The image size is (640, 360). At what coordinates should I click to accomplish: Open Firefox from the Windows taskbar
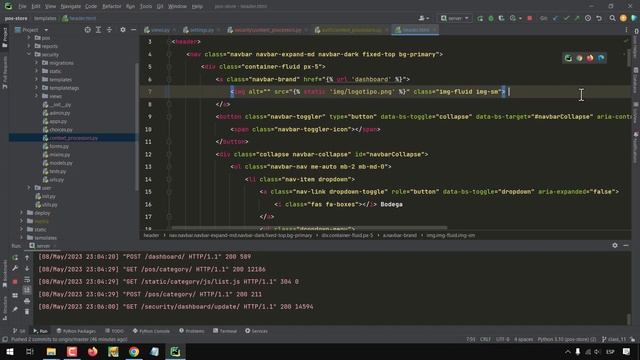[93, 352]
